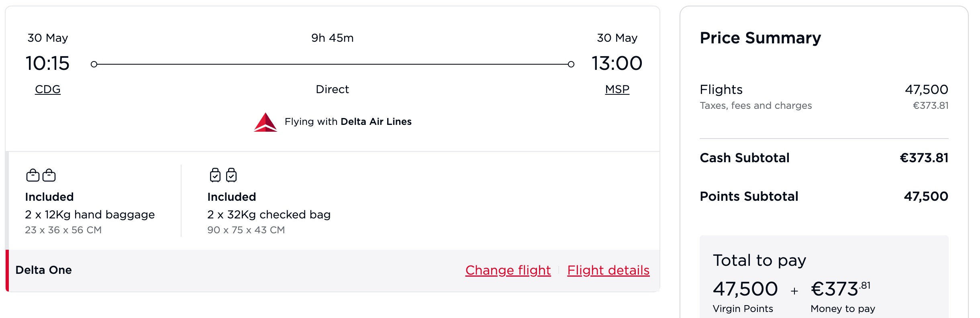Viewport: 980px width, 318px height.
Task: Open Flight details
Action: 608,270
